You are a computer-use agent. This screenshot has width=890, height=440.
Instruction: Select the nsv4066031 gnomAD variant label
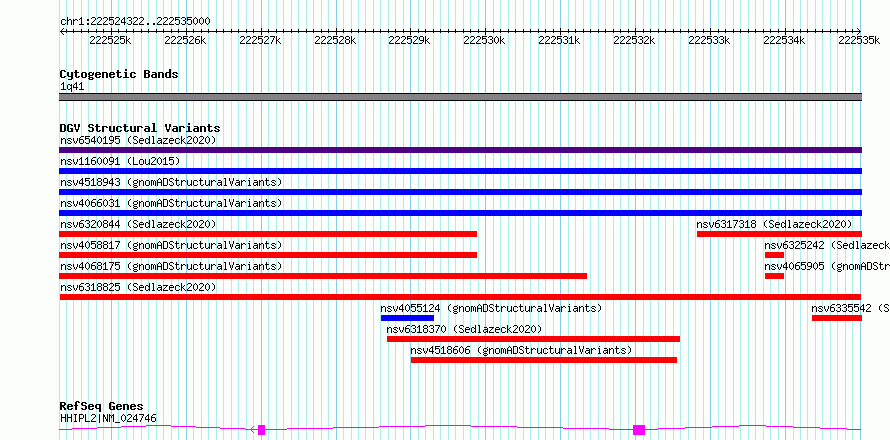point(171,203)
